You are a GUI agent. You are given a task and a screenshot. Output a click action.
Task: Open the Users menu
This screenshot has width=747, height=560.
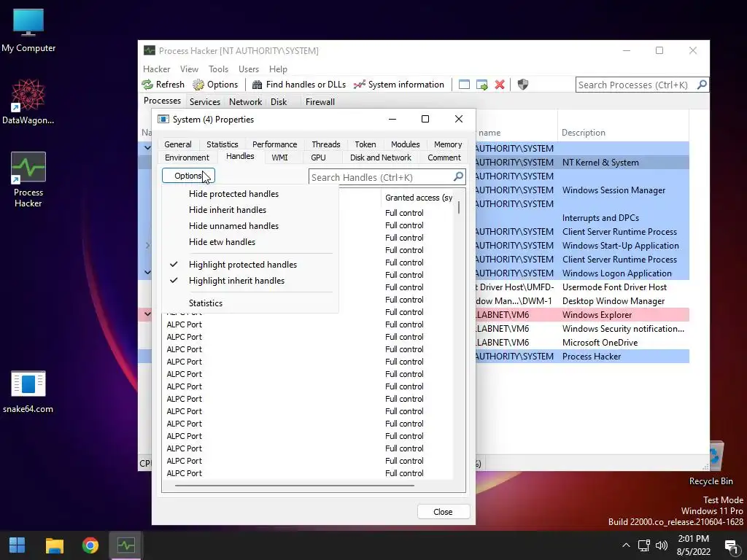pos(249,69)
